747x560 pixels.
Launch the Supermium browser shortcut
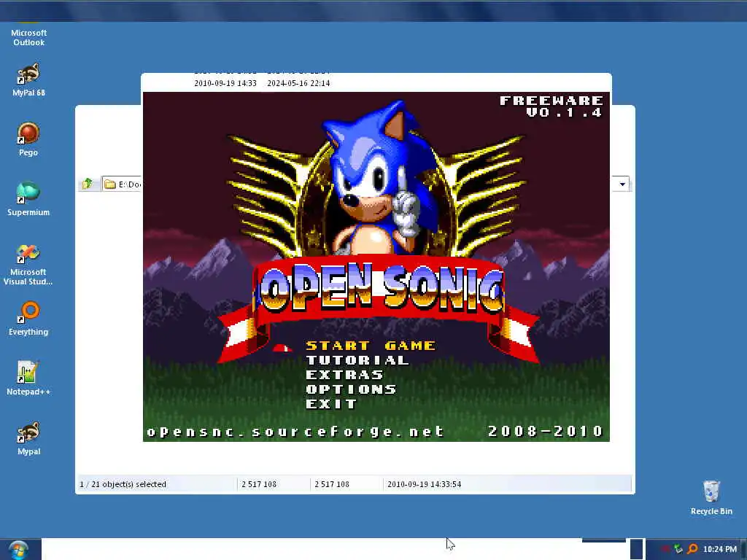tap(28, 200)
